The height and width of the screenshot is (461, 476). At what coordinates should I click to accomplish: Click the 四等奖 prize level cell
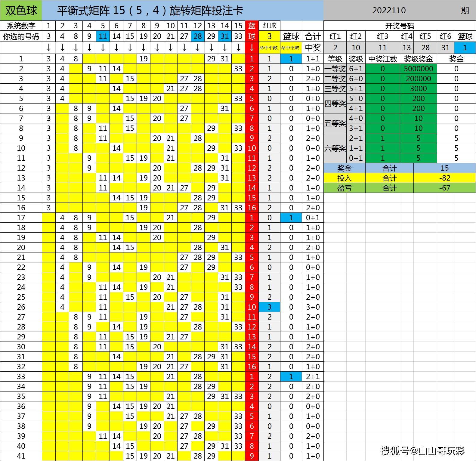point(335,104)
